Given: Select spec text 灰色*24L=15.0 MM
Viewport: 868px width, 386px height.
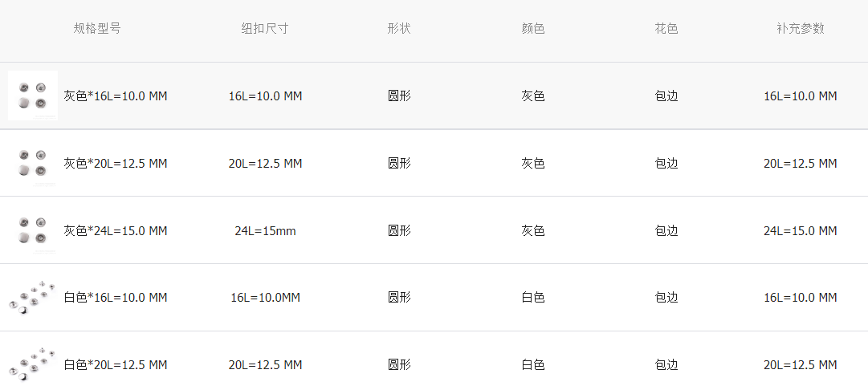Looking at the screenshot, I should point(116,231).
